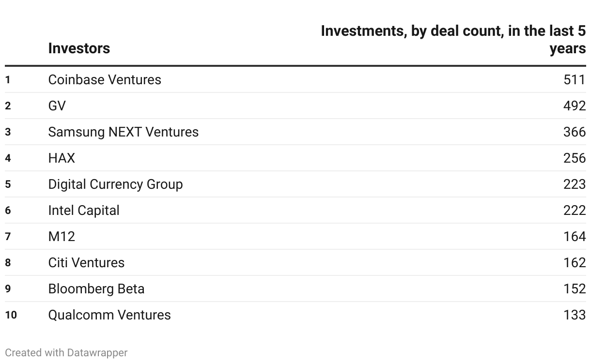The image size is (591, 364).
Task: Select the M12 investor name
Action: [x=62, y=236]
